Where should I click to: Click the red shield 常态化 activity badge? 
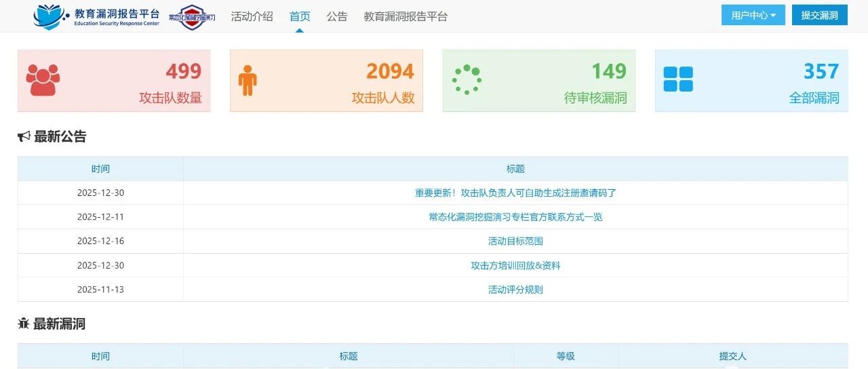pyautogui.click(x=192, y=16)
